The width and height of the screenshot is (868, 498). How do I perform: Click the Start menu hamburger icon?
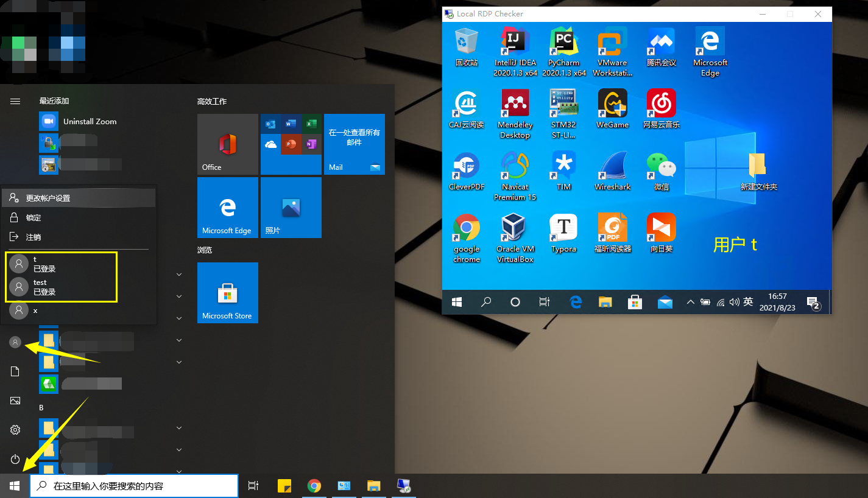point(15,101)
